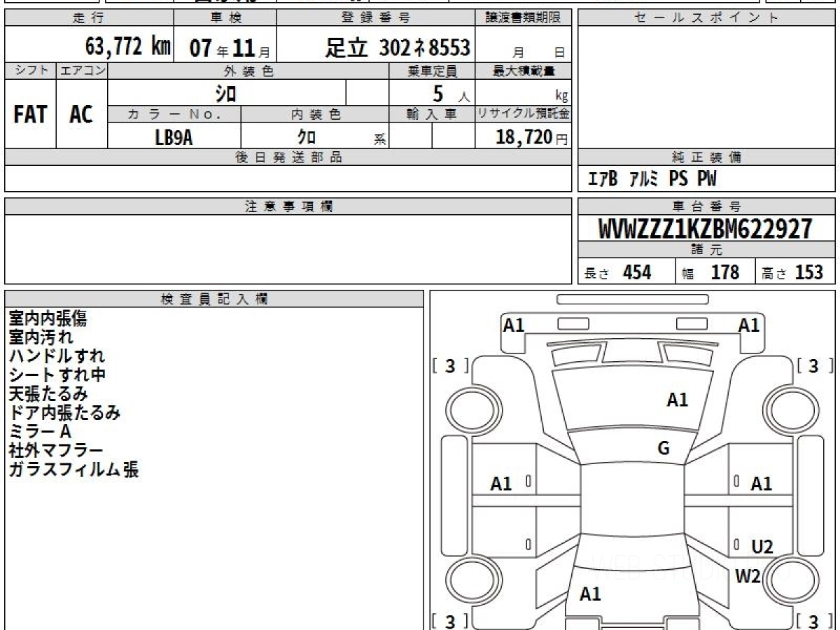This screenshot has width=840, height=630.
Task: Click the 純正装備 header
Action: 707,157
